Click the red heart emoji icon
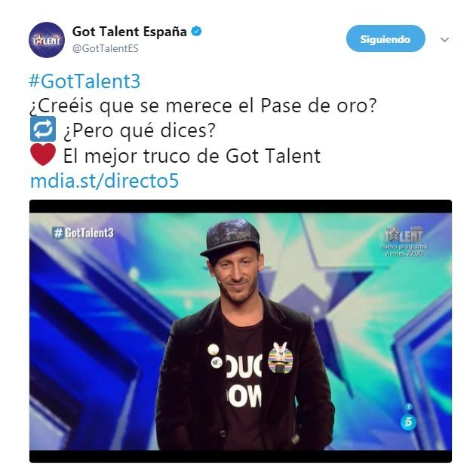476x465 pixels. click(x=43, y=154)
